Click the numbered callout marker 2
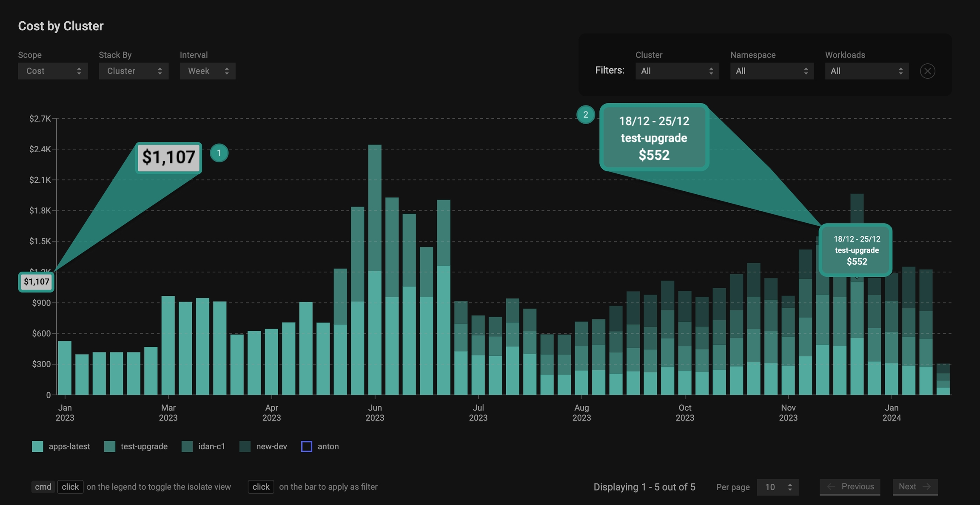Image resolution: width=980 pixels, height=505 pixels. 585,115
